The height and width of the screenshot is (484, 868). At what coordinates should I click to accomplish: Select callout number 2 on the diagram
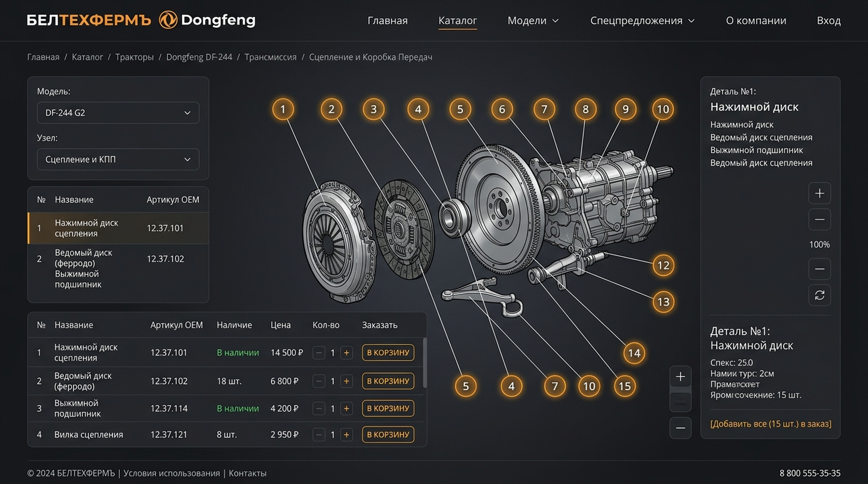coord(331,109)
